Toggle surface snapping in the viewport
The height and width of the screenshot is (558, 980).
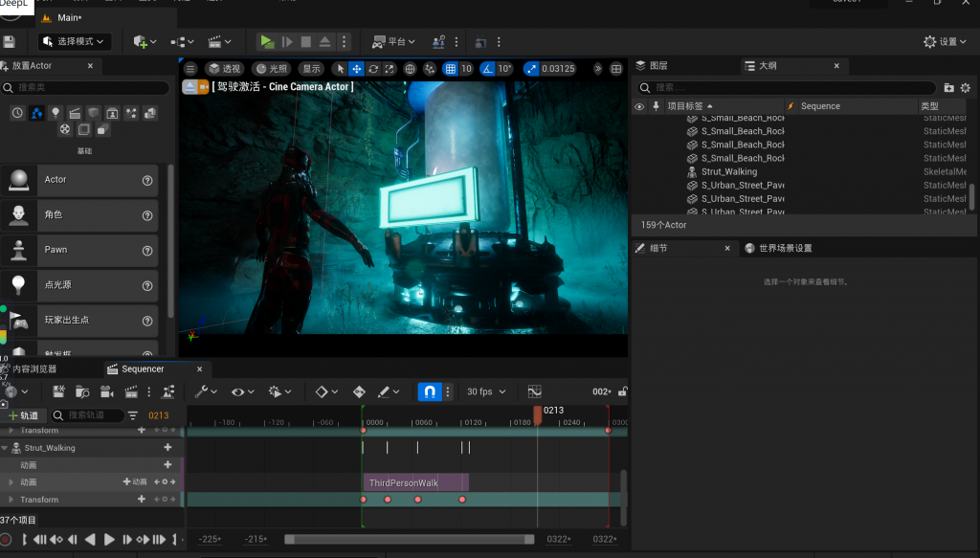click(x=430, y=69)
